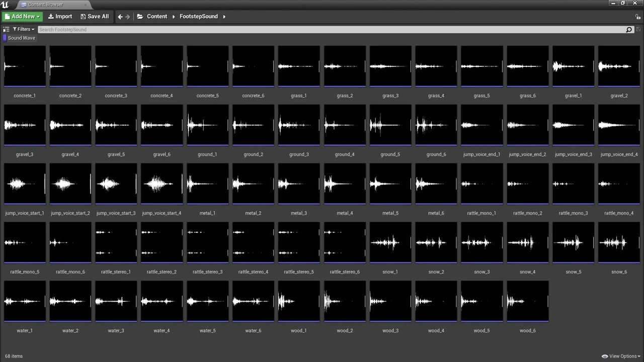Open the folder path picker icon
644x362 pixels.
(140, 16)
